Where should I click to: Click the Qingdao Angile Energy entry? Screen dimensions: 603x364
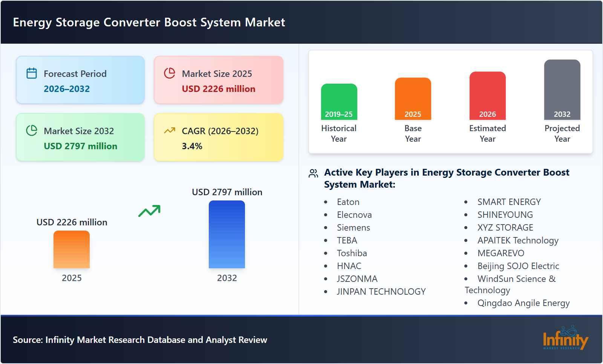coord(524,303)
